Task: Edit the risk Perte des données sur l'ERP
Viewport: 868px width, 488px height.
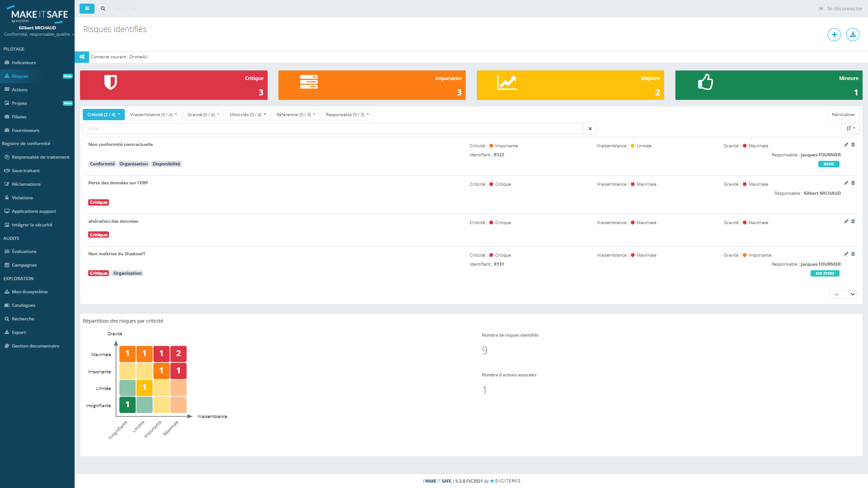Action: coord(846,183)
